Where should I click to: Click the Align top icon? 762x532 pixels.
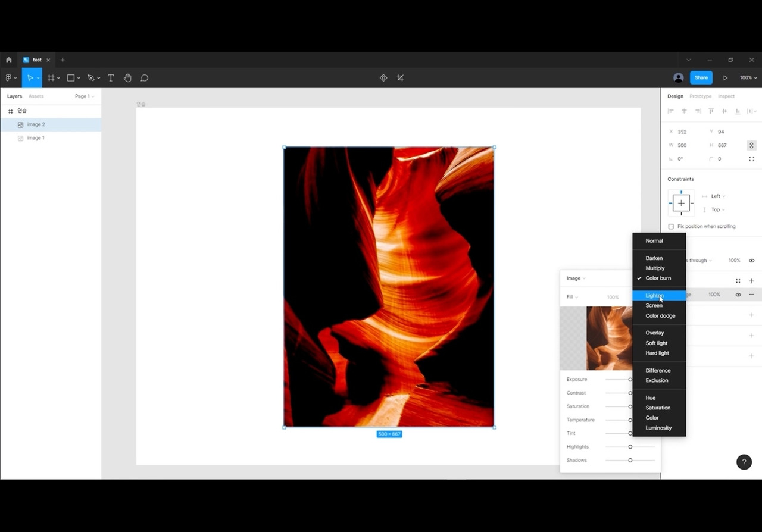(711, 111)
